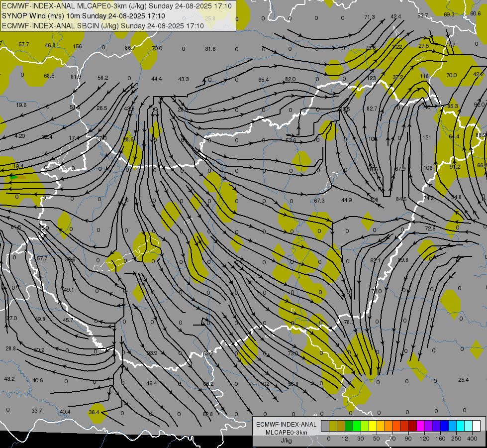Click legend tick label 160
Screen dimensions: 487x448
440,439
